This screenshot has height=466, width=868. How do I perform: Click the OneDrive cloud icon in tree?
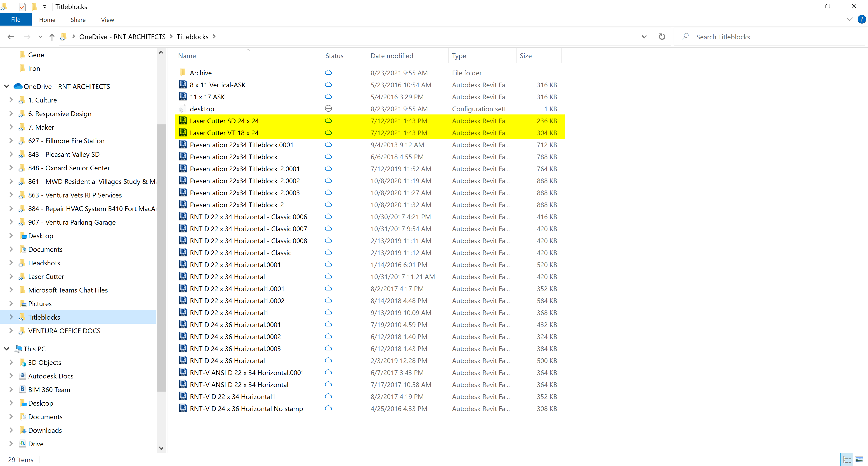pyautogui.click(x=18, y=86)
